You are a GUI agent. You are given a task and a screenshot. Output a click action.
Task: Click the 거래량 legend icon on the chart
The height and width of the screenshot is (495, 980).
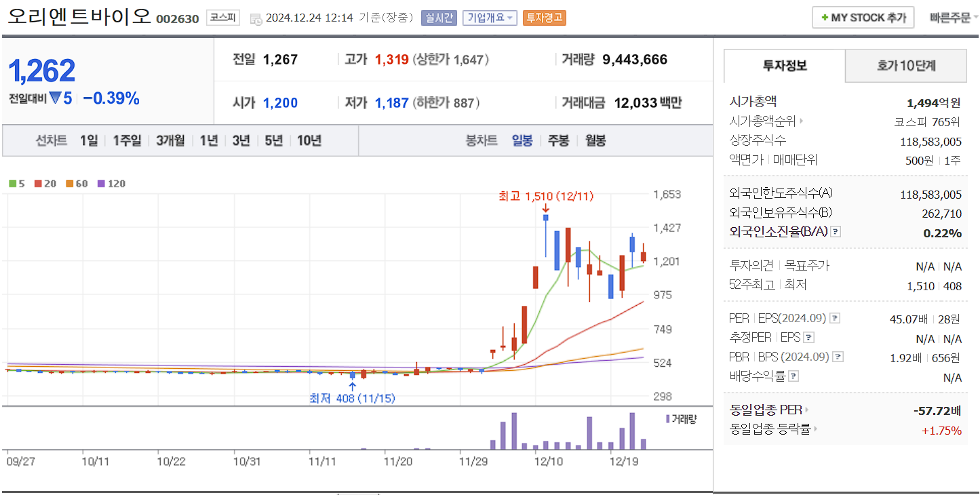[x=668, y=419]
